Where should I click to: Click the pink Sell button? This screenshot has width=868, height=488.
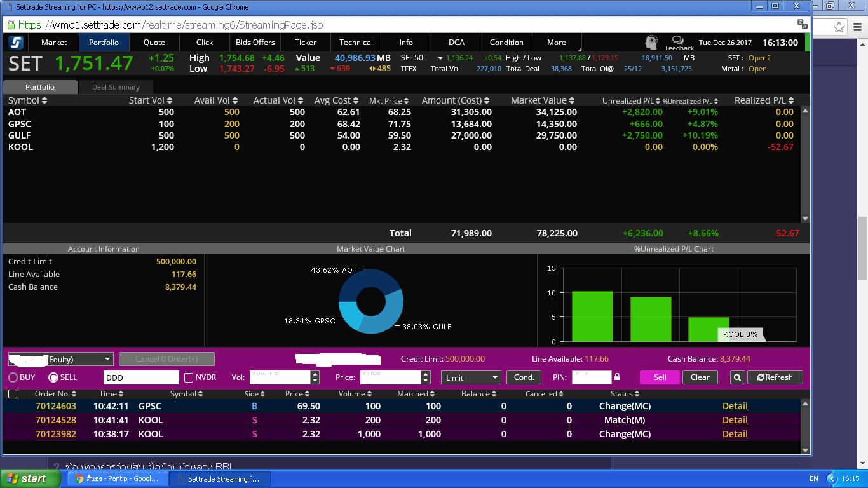[660, 377]
